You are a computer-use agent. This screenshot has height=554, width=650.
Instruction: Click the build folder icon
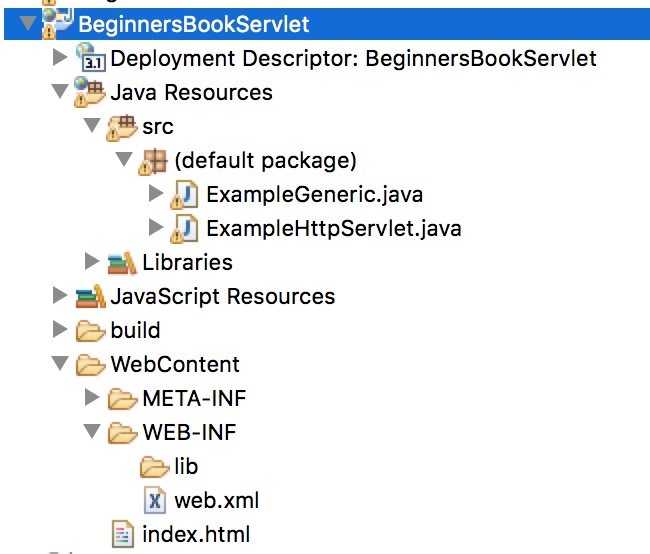[90, 330]
